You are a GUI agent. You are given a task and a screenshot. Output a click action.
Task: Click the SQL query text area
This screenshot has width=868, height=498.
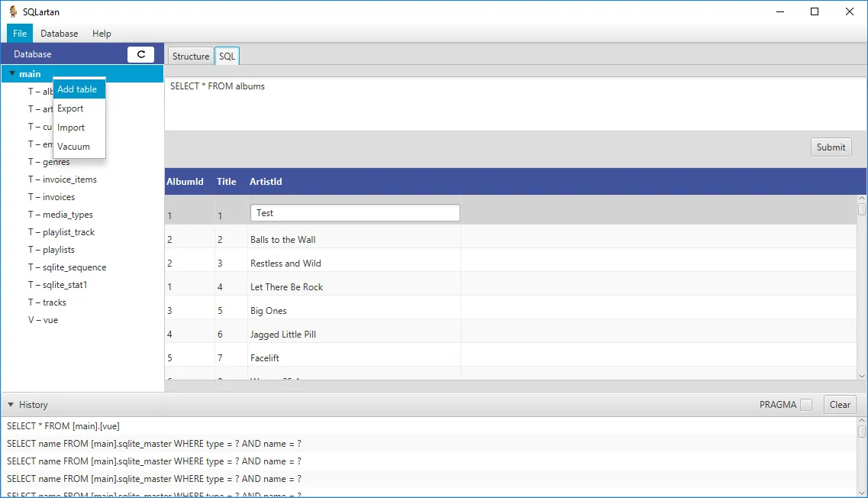coord(515,103)
